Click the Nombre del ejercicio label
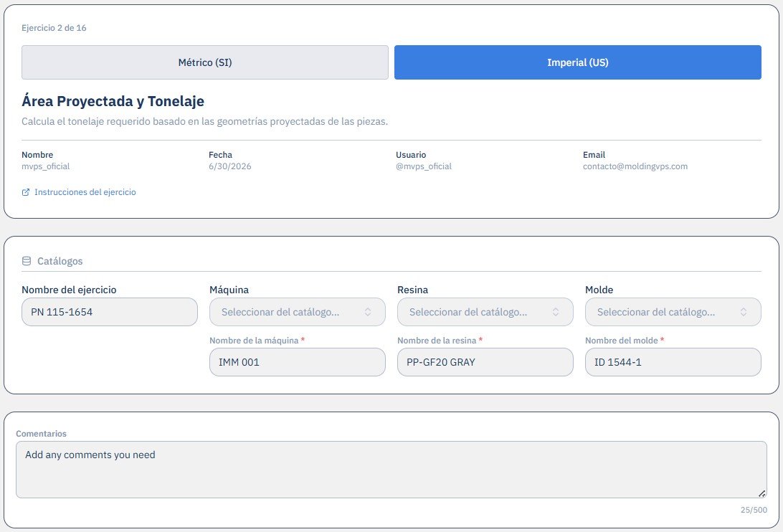This screenshot has width=783, height=532. click(69, 290)
